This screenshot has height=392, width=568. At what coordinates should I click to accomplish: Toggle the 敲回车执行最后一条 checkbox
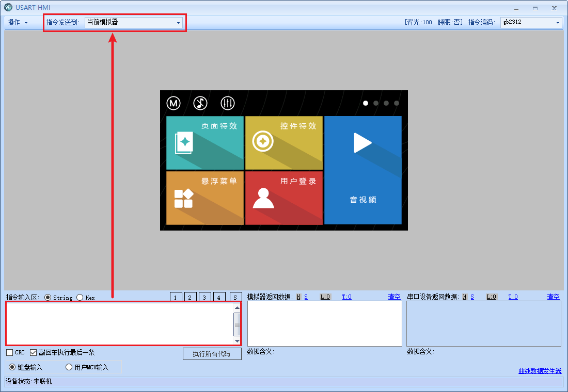[x=34, y=352]
